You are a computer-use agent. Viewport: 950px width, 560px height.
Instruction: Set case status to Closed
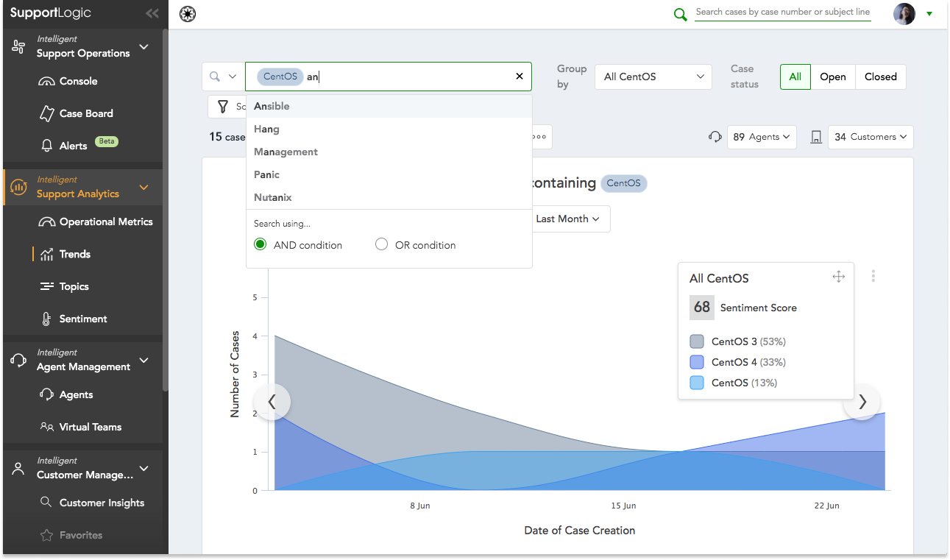(881, 77)
